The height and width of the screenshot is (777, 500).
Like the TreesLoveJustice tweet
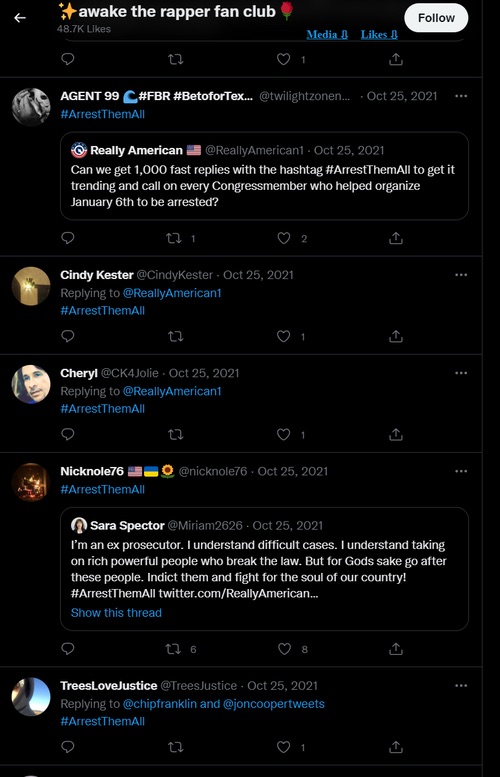(x=283, y=747)
